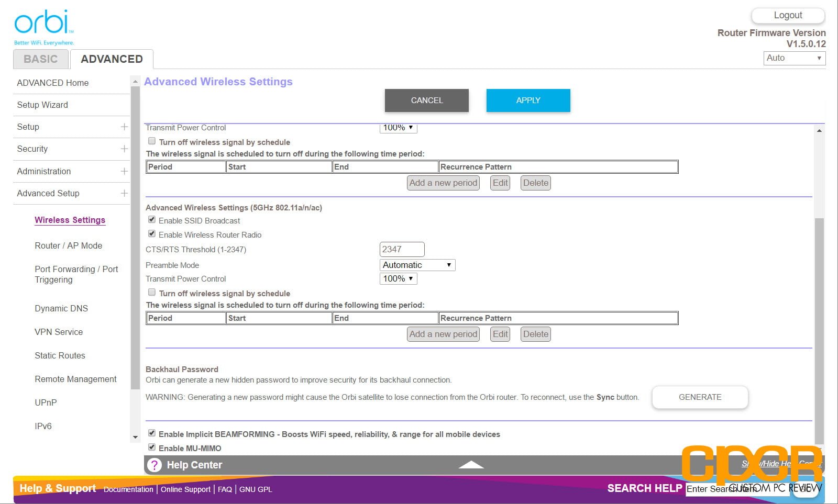This screenshot has width=838, height=504.
Task: Select the ADVANCED tab
Action: tap(112, 59)
